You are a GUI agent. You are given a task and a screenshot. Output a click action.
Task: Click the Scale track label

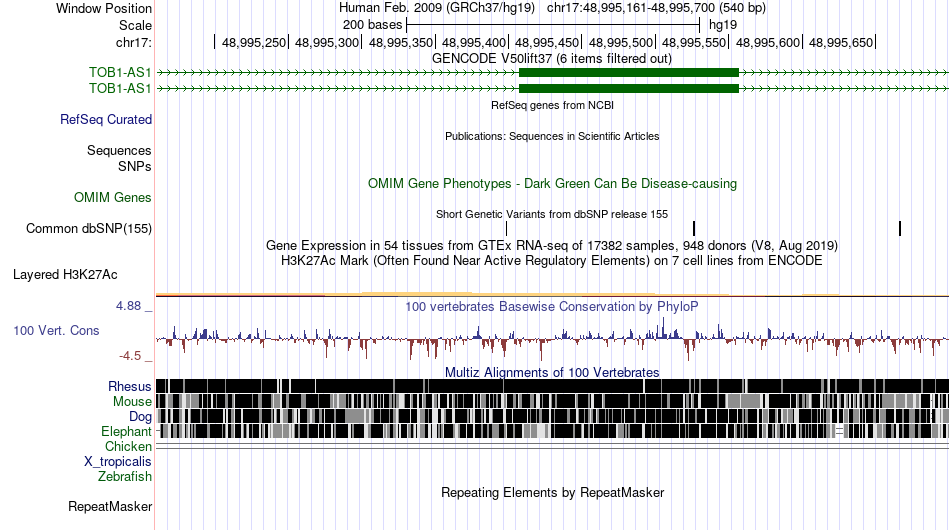pyautogui.click(x=135, y=25)
